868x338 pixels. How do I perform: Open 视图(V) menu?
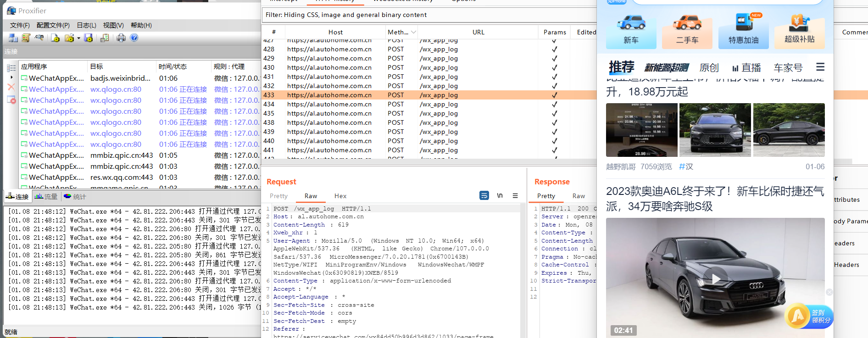(x=113, y=25)
